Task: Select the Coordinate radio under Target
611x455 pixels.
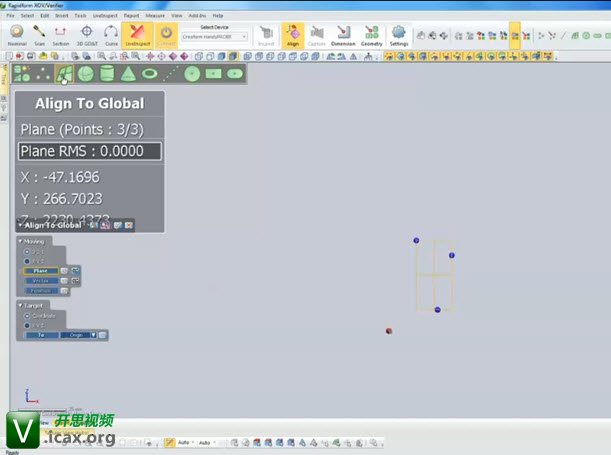Action: click(27, 316)
